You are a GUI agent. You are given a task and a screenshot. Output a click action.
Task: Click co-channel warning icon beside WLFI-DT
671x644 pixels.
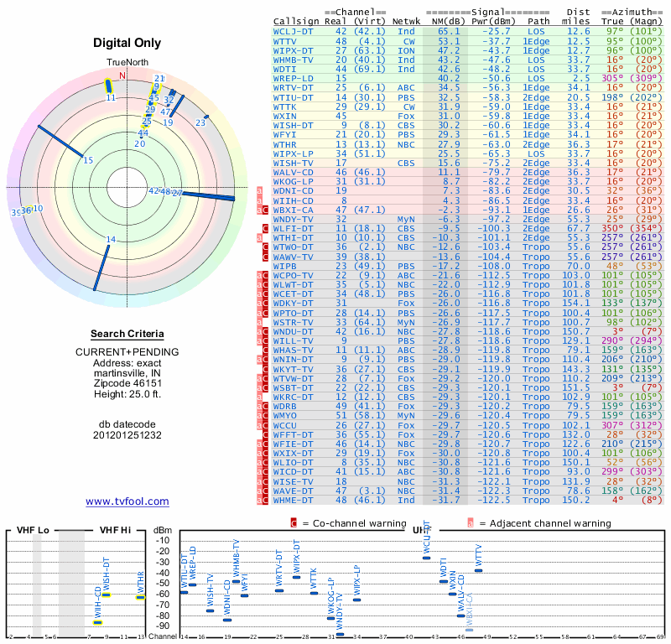pos(265,228)
